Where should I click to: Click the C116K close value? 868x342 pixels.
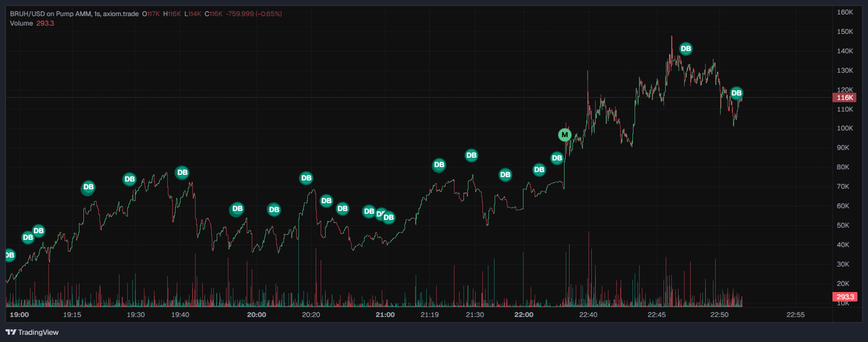click(x=215, y=14)
